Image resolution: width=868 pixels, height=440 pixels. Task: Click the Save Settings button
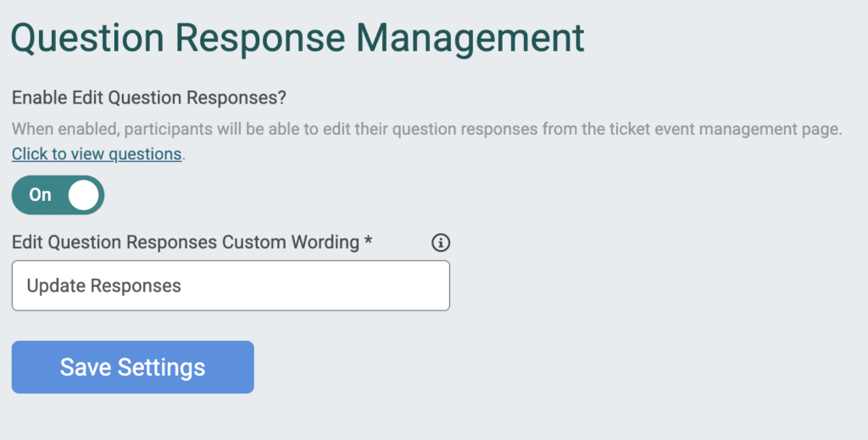pos(133,367)
